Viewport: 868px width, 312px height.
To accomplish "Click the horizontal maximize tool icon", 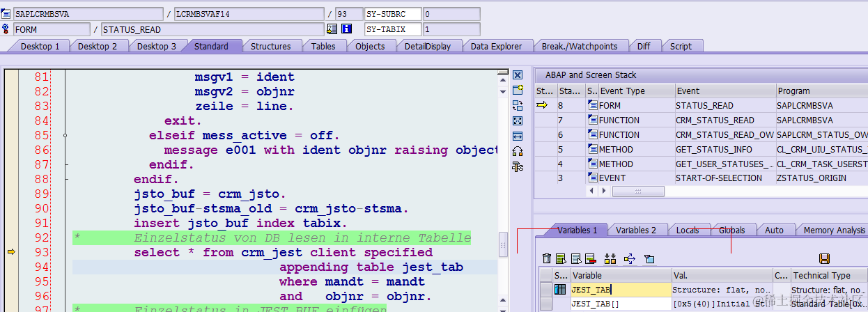I will pyautogui.click(x=518, y=136).
